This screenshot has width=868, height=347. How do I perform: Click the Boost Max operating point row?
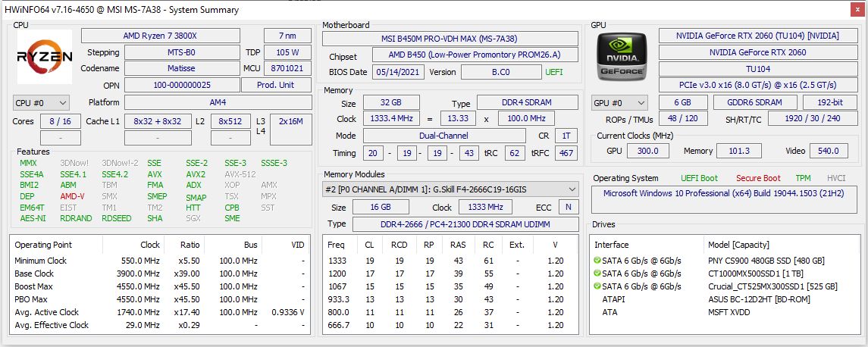pyautogui.click(x=160, y=286)
